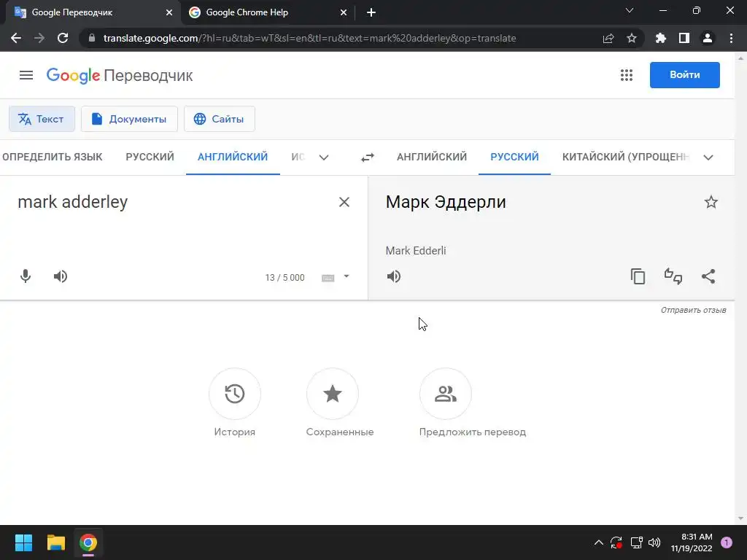Click the Отправить отзыв feedback link

(x=693, y=310)
